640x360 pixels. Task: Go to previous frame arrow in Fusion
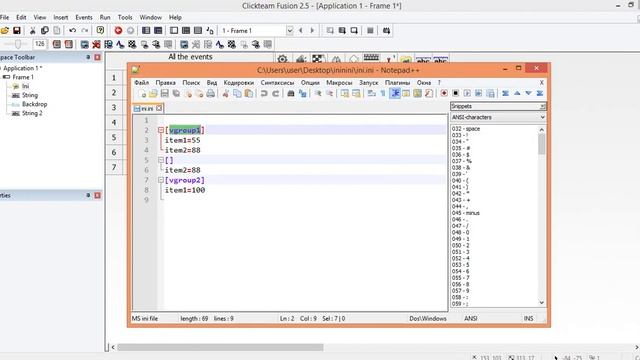point(301,31)
